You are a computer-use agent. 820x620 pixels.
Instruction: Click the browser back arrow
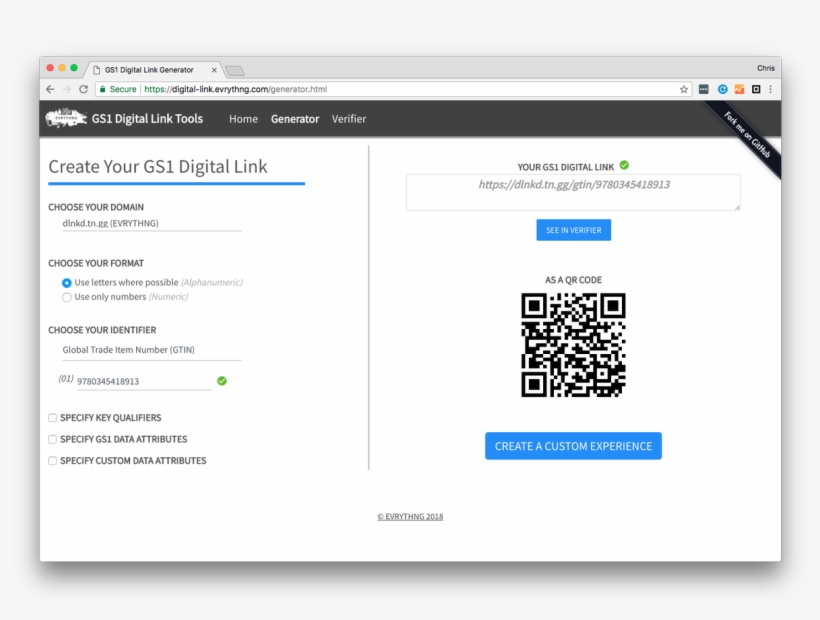[x=48, y=88]
